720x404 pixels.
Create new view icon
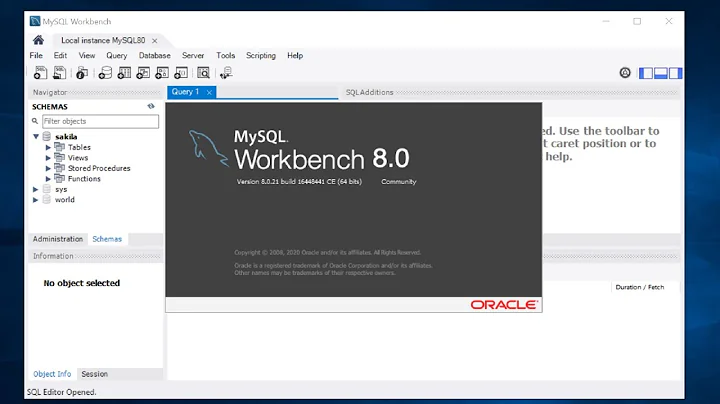click(143, 73)
